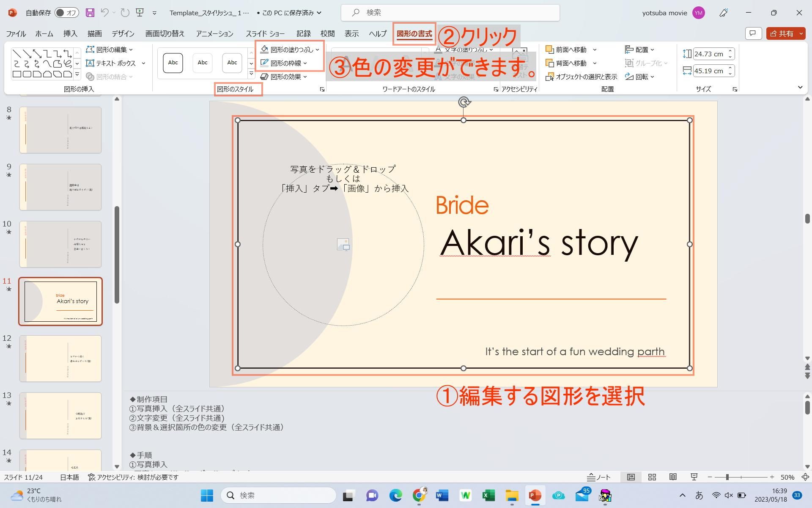Start slideshow from quick access toolbar
Image resolution: width=812 pixels, height=508 pixels.
point(140,13)
